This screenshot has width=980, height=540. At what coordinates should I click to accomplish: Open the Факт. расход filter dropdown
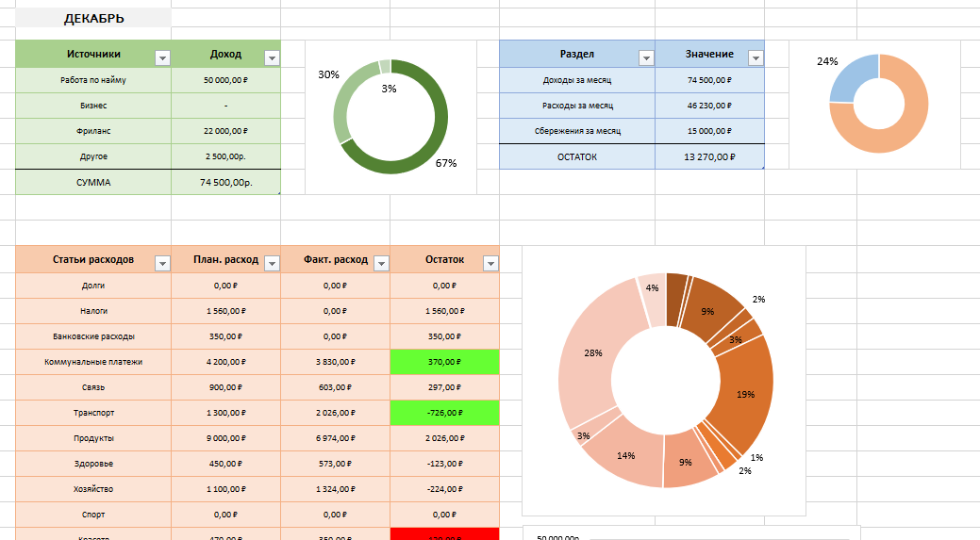381,264
